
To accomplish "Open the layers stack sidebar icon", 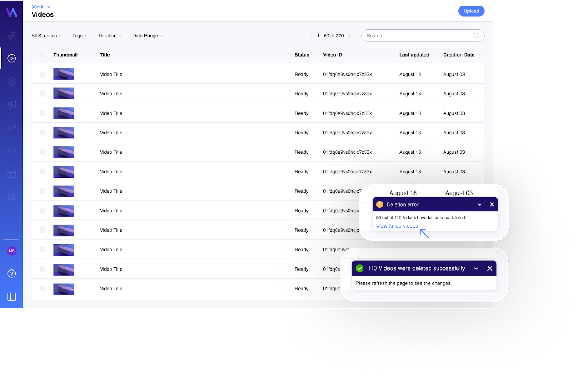I will tap(12, 81).
